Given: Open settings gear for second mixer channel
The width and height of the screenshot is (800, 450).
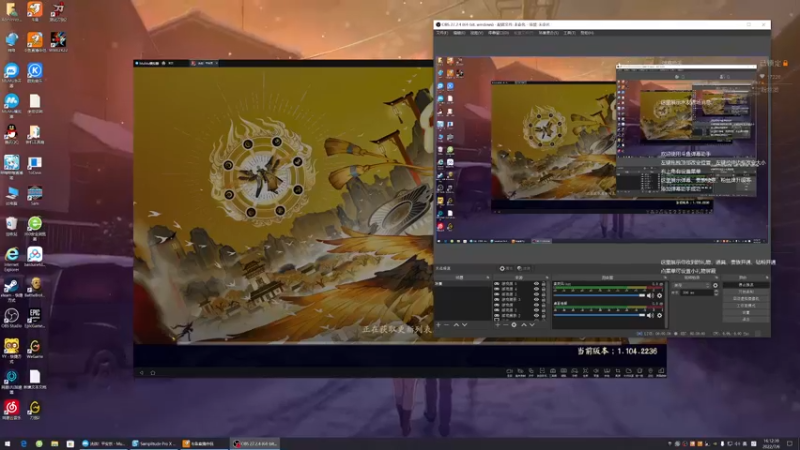Looking at the screenshot, I should pos(659,315).
